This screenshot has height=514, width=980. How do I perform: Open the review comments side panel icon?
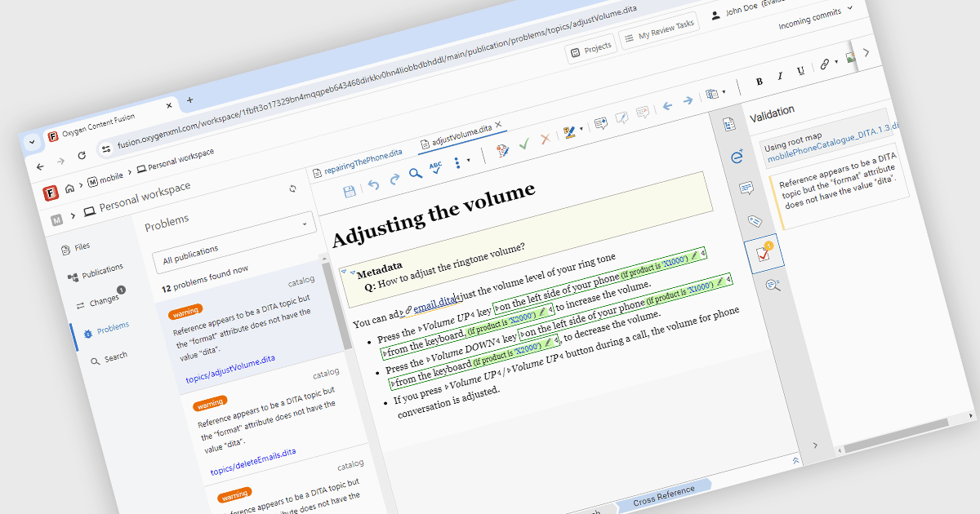746,188
